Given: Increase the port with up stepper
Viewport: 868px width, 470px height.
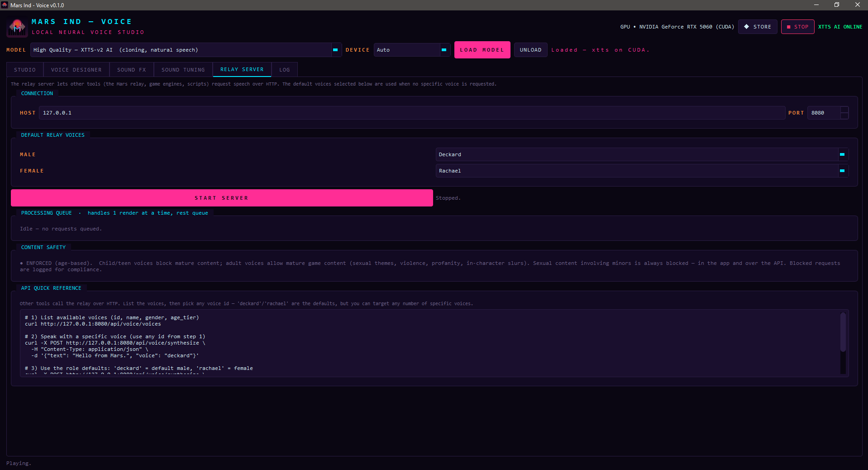Looking at the screenshot, I should point(844,110).
